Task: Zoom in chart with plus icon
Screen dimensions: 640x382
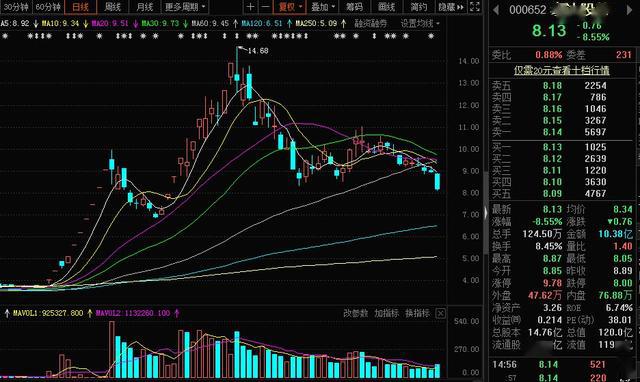Action: pos(251,7)
